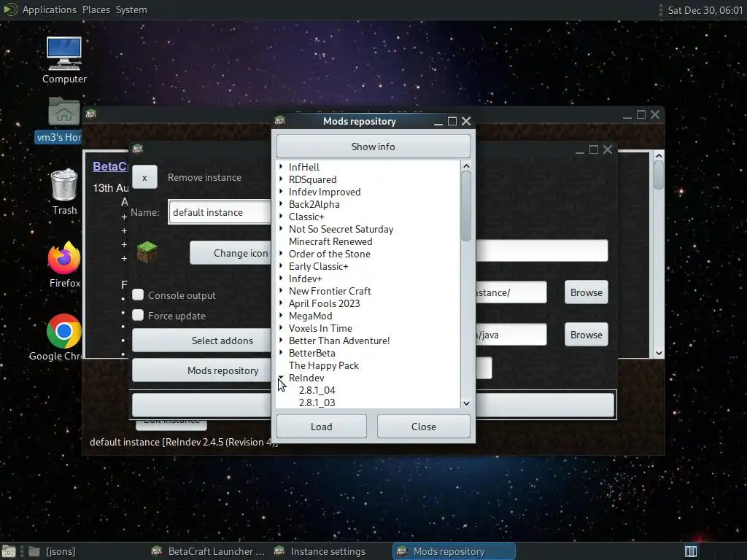Toggle the Console output checkbox
747x560 pixels.
pyautogui.click(x=138, y=295)
